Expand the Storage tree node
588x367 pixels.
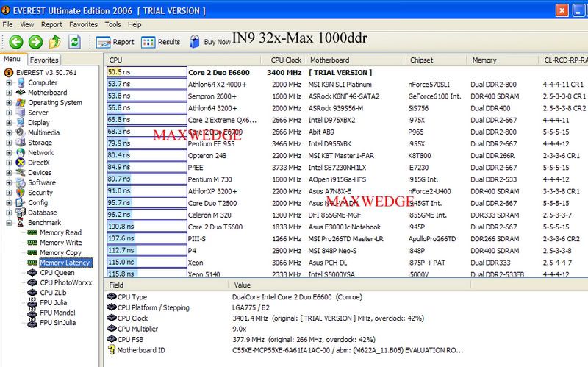pyautogui.click(x=9, y=143)
